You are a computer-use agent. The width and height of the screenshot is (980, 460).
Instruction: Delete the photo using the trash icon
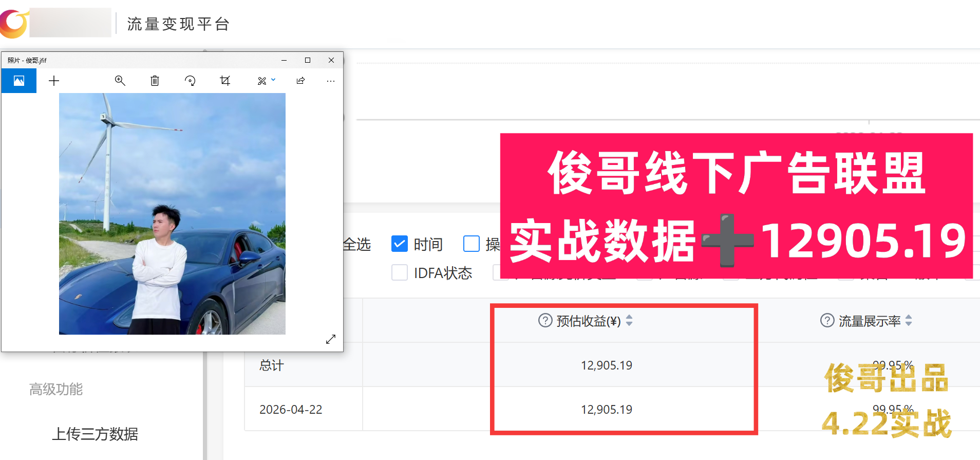tap(155, 81)
